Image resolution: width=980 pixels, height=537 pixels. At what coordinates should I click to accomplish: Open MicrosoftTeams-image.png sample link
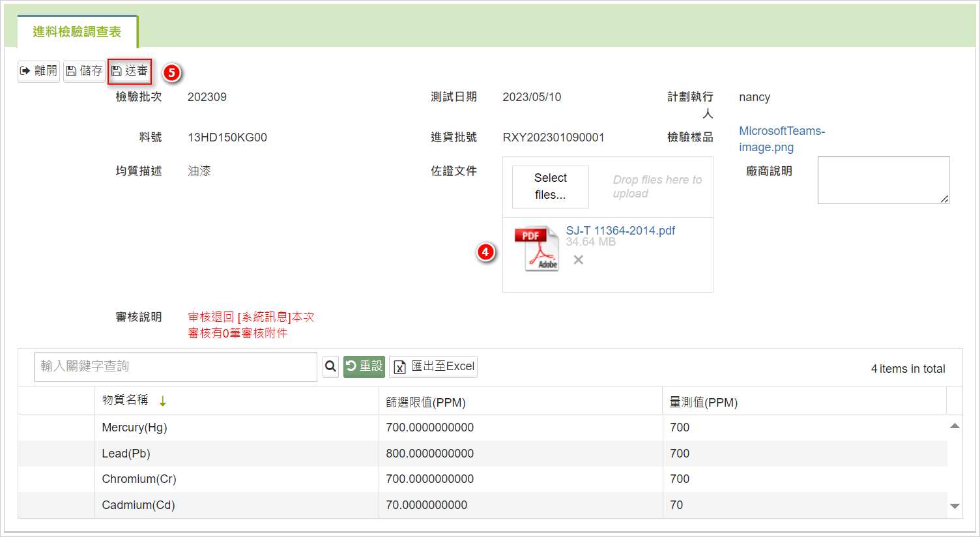point(782,139)
